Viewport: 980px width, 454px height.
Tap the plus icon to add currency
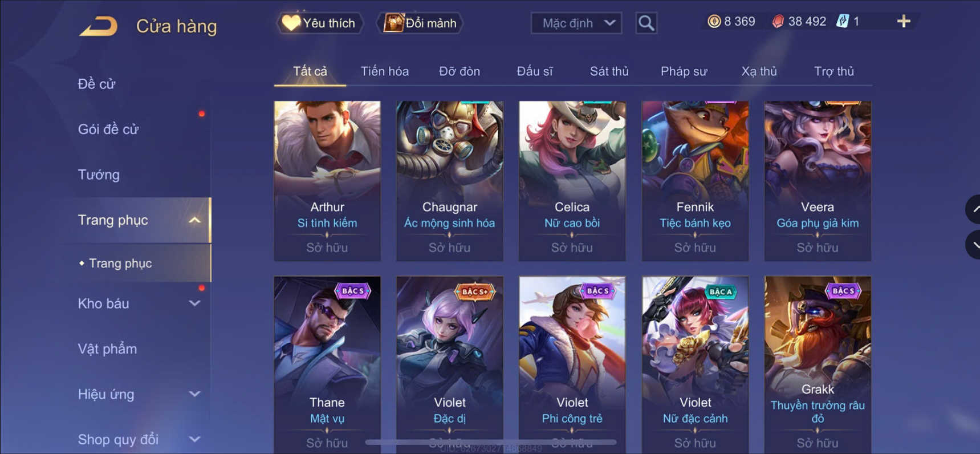tap(904, 22)
